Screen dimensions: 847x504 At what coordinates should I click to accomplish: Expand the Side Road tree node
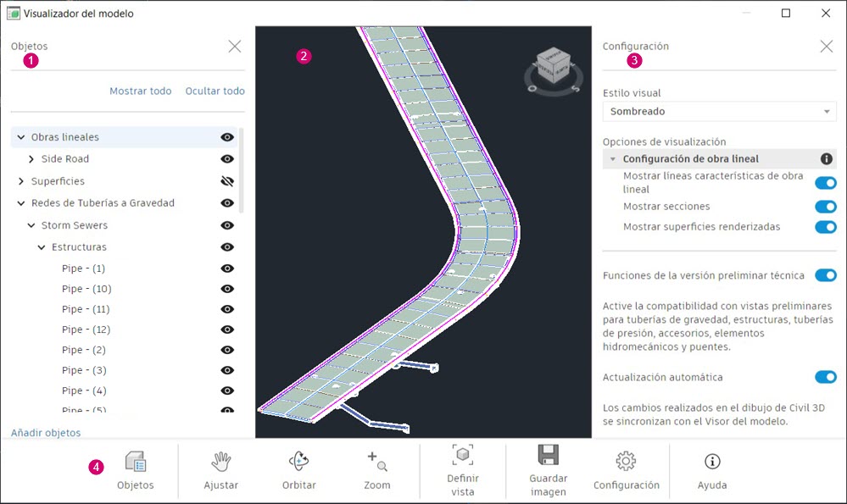[31, 159]
